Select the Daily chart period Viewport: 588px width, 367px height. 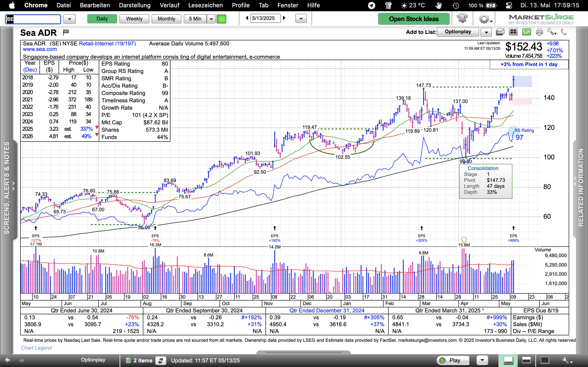102,19
